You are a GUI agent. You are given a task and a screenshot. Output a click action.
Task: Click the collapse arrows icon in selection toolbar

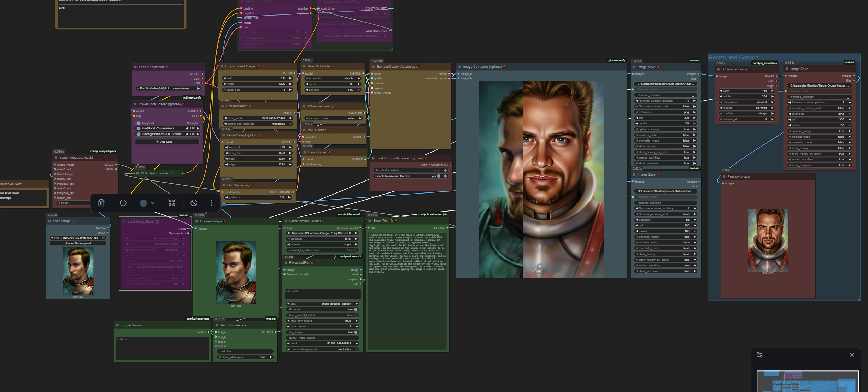(172, 203)
